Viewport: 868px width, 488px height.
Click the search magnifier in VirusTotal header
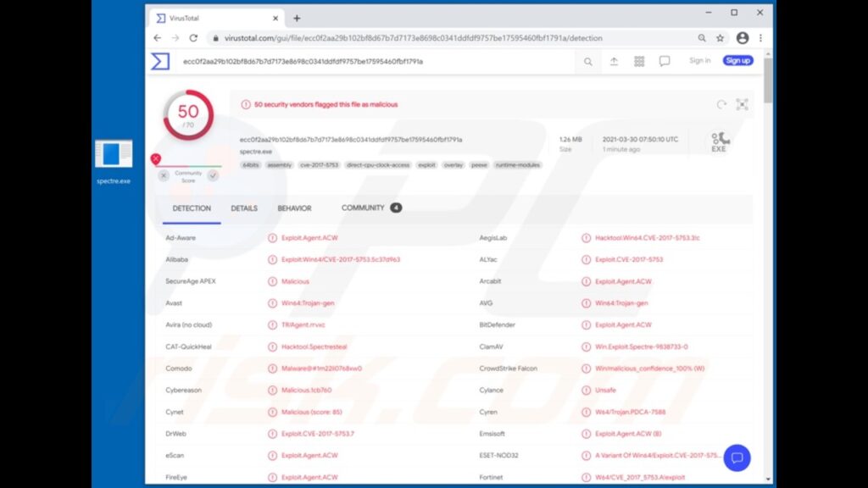pyautogui.click(x=588, y=61)
